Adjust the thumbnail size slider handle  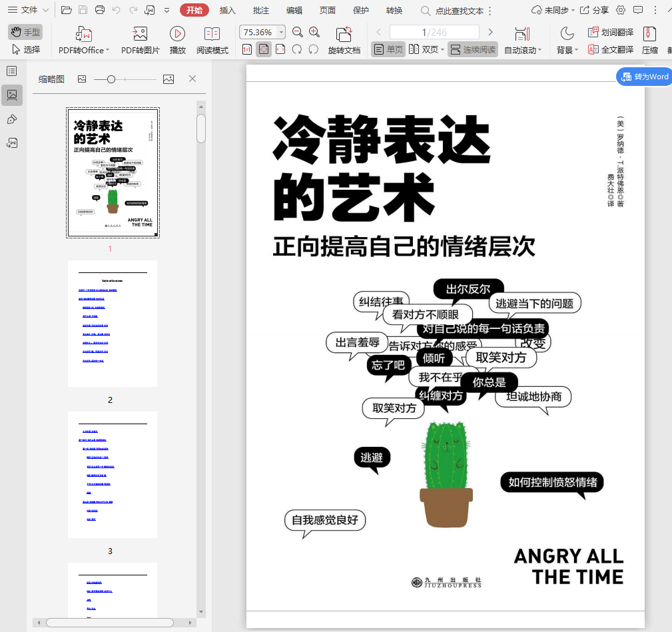(111, 79)
